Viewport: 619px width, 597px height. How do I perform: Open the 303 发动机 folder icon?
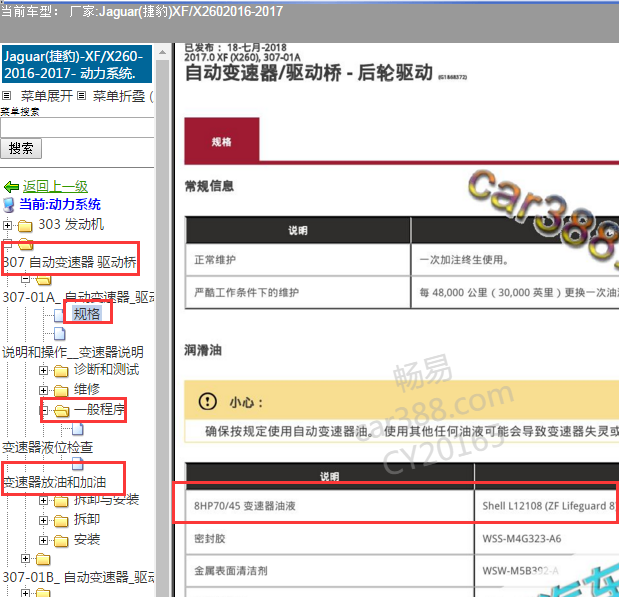pyautogui.click(x=25, y=226)
